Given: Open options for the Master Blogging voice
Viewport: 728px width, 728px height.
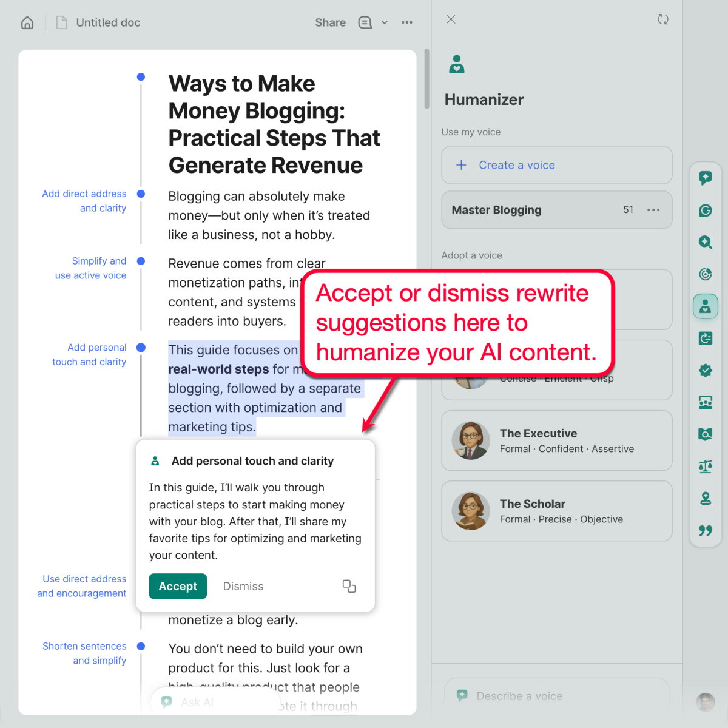Looking at the screenshot, I should pos(653,210).
